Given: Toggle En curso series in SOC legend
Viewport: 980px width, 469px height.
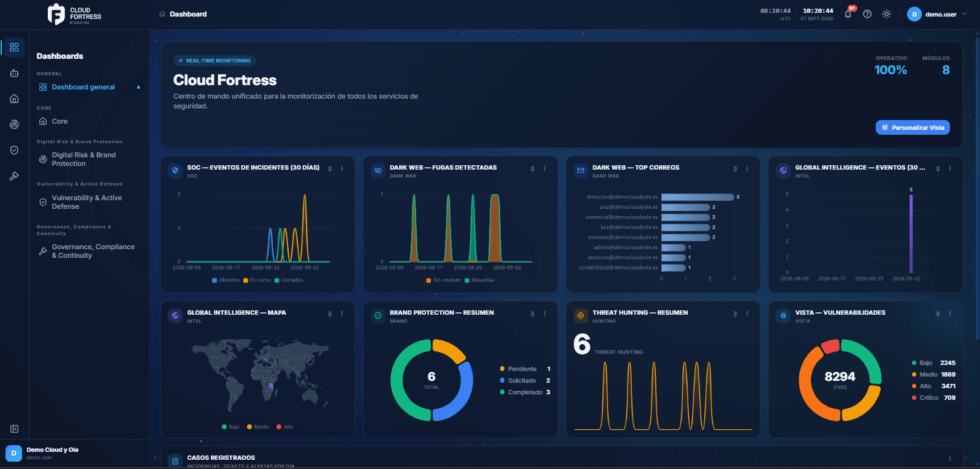Looking at the screenshot, I should click(257, 280).
